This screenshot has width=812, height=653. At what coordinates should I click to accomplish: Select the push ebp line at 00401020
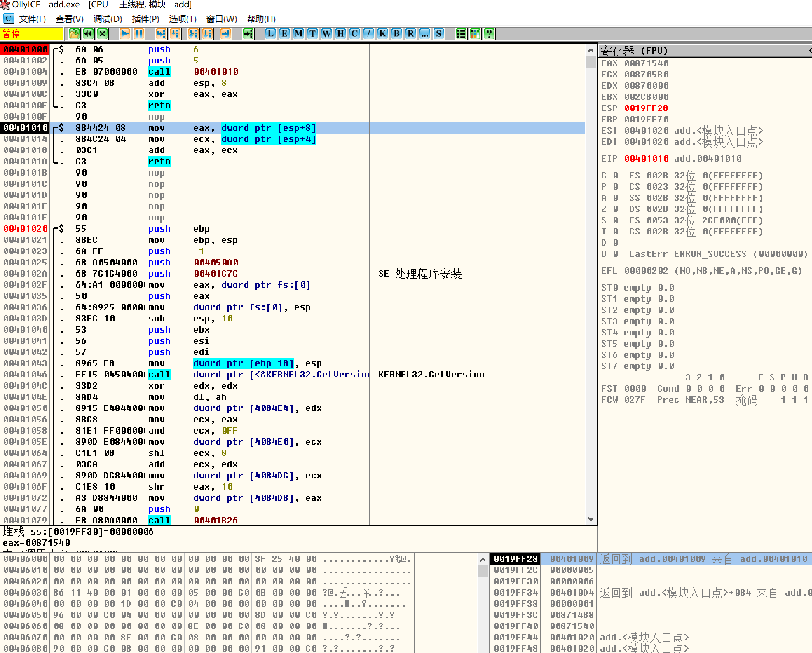[292, 229]
